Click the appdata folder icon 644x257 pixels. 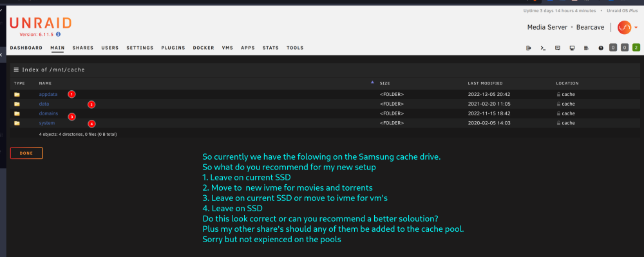[17, 95]
